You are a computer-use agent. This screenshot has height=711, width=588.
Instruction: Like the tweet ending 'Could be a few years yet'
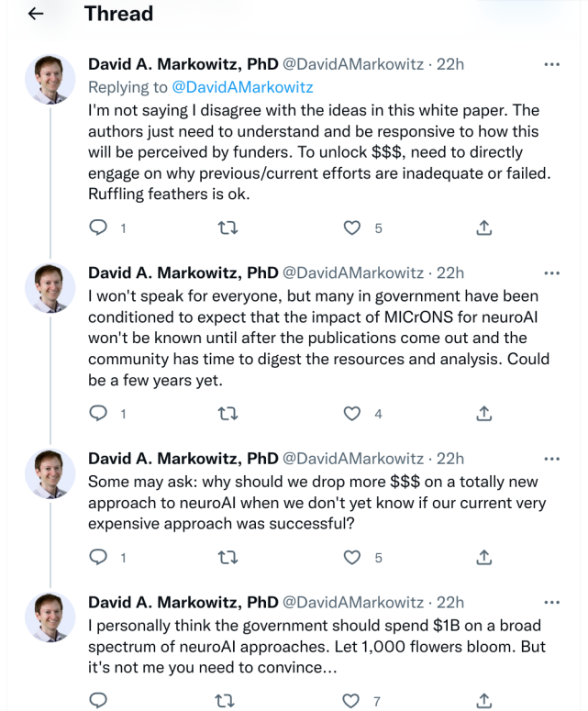352,414
